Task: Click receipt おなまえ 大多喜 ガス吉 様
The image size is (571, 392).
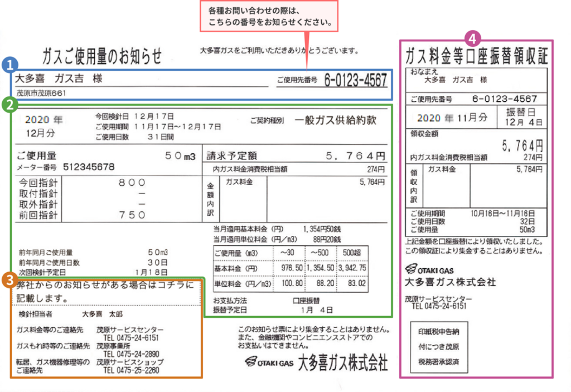Action: 456,79
